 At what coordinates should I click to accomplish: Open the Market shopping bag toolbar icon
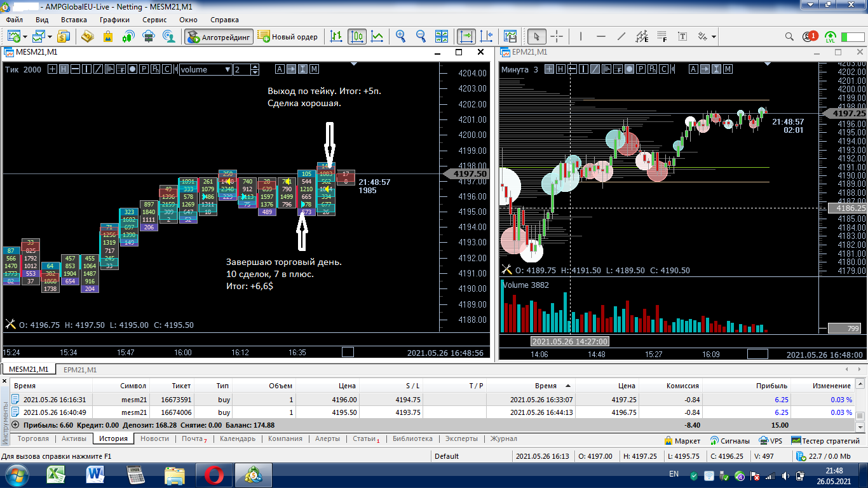click(x=108, y=36)
